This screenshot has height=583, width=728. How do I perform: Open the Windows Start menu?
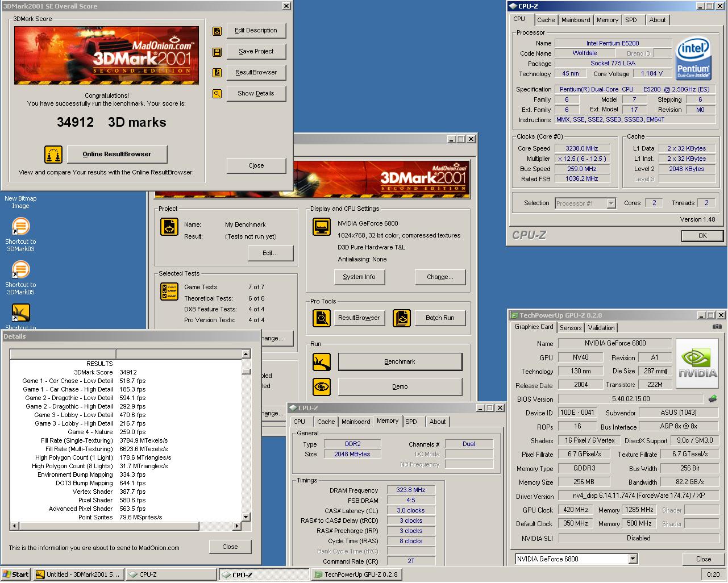[x=16, y=574]
